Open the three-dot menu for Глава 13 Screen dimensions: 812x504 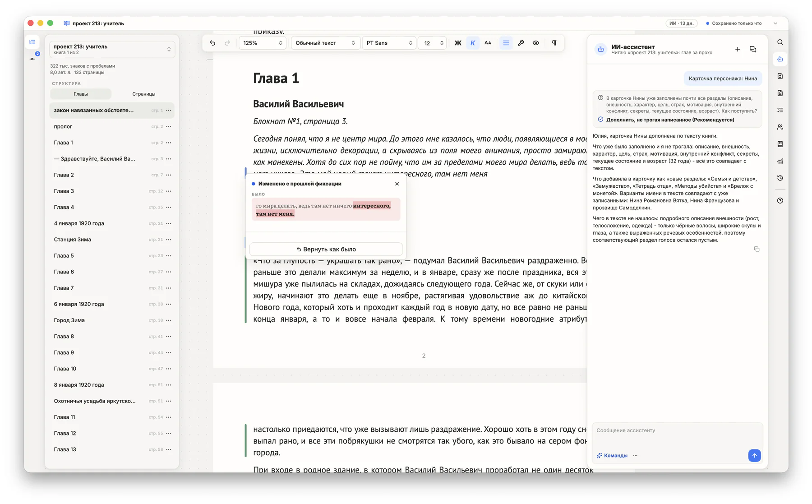[169, 449]
